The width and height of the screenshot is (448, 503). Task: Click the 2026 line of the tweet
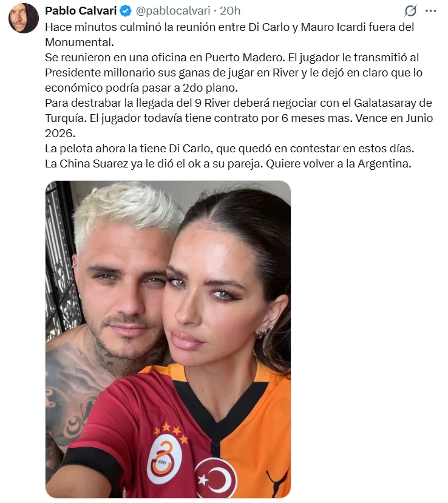(60, 133)
